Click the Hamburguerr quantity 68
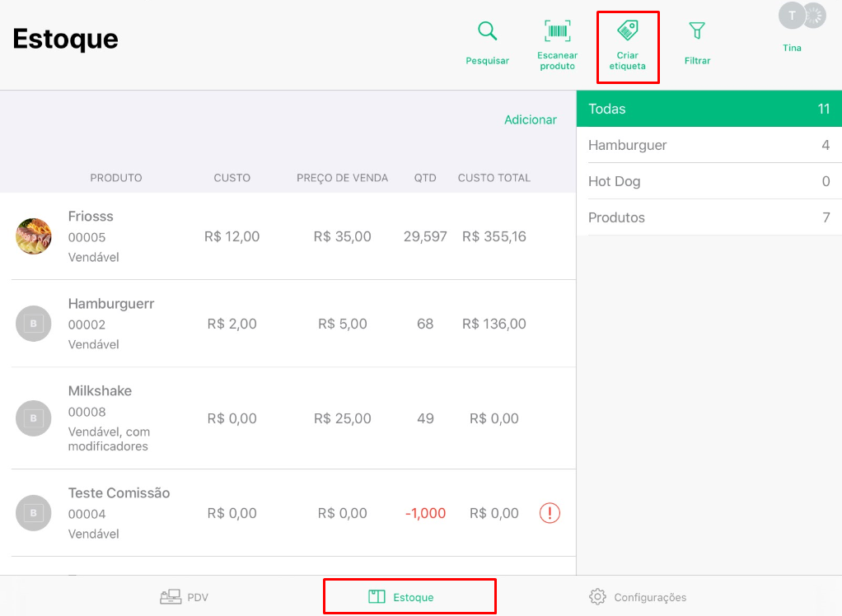The image size is (842, 616). pos(425,324)
